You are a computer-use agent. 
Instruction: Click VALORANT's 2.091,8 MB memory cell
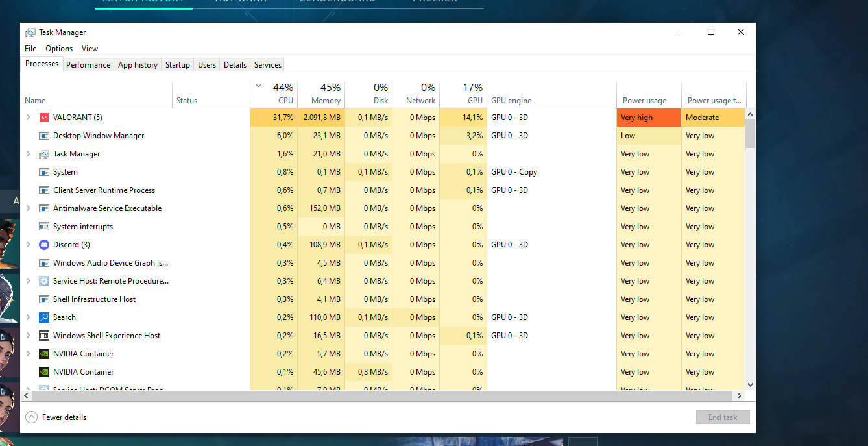pyautogui.click(x=321, y=118)
